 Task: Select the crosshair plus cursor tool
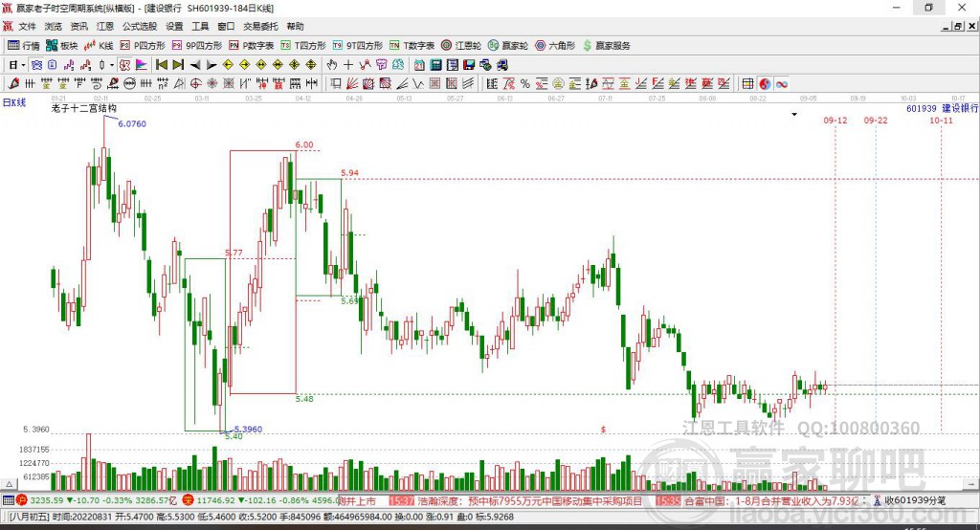348,65
